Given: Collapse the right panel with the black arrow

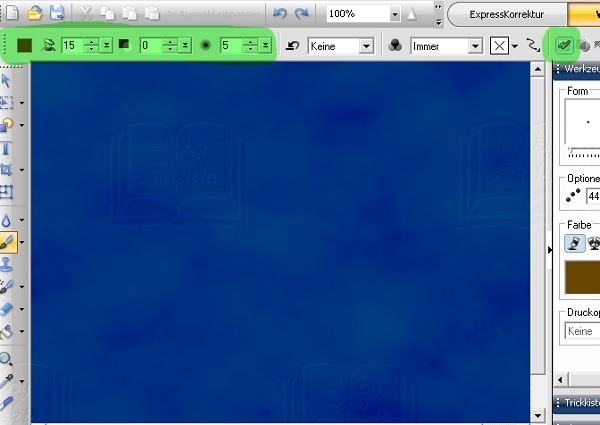Looking at the screenshot, I should click(550, 250).
